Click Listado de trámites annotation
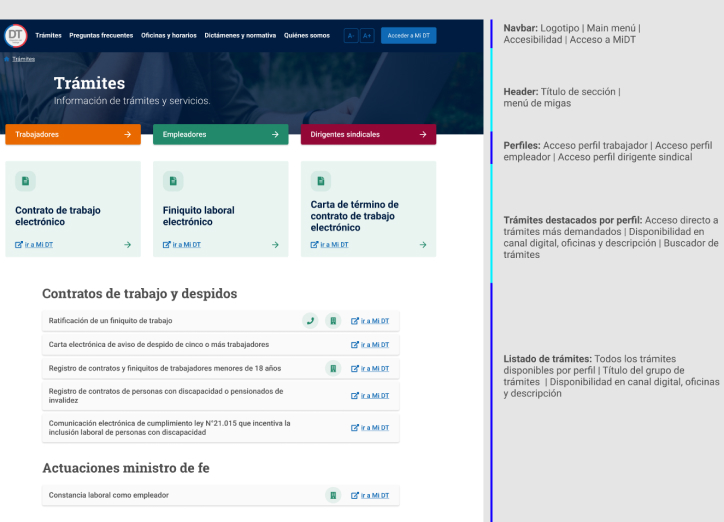Image resolution: width=724 pixels, height=522 pixels. (x=611, y=376)
